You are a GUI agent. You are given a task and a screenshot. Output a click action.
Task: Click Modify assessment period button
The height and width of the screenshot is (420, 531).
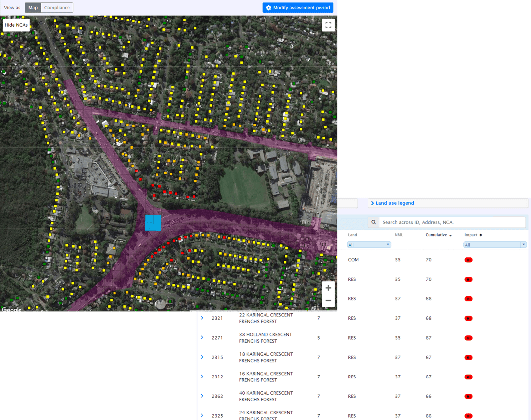click(298, 8)
